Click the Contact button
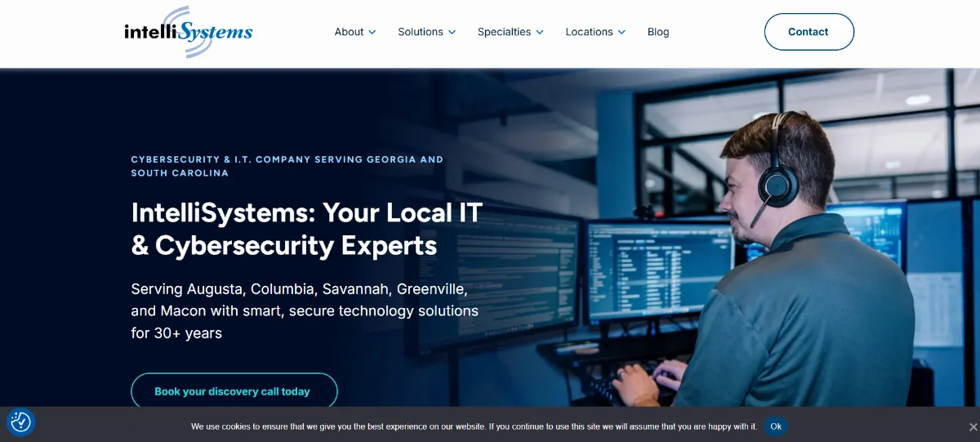The image size is (980, 442). click(x=808, y=32)
